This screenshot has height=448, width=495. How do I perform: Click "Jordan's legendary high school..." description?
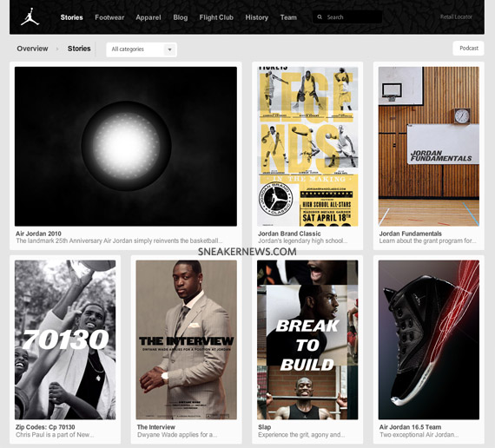302,240
